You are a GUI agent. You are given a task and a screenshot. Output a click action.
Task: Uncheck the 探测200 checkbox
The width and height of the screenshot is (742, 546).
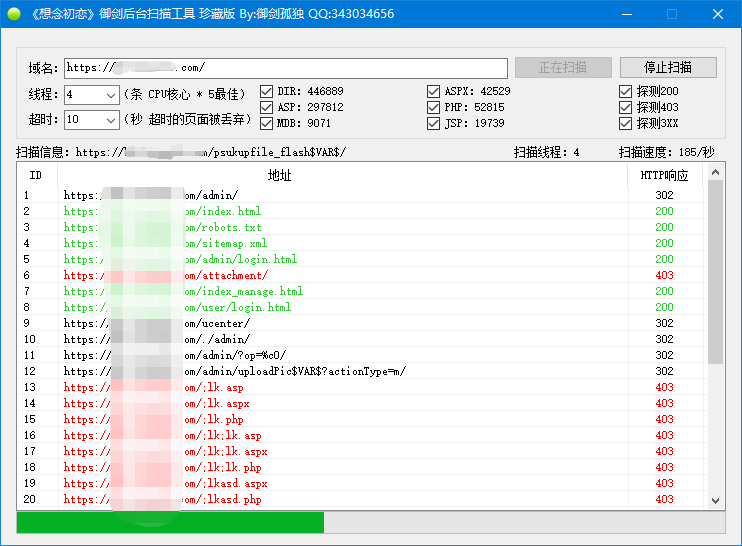[x=626, y=91]
